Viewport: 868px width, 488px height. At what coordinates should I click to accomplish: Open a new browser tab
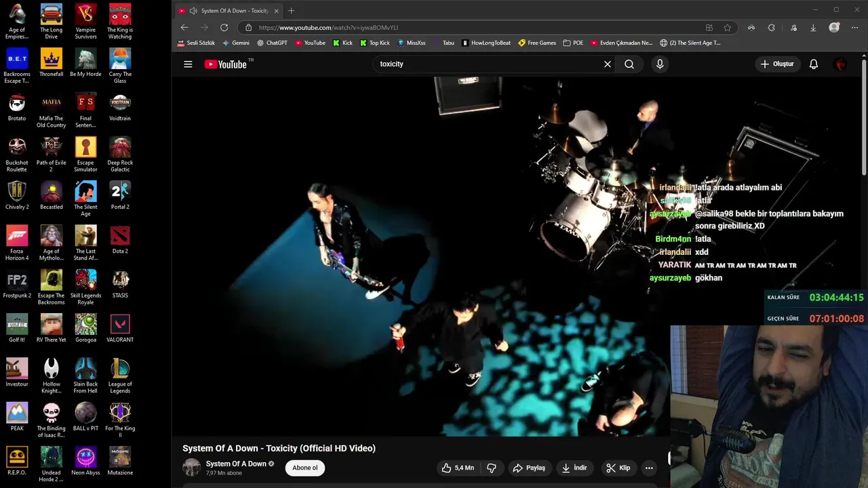pos(292,11)
